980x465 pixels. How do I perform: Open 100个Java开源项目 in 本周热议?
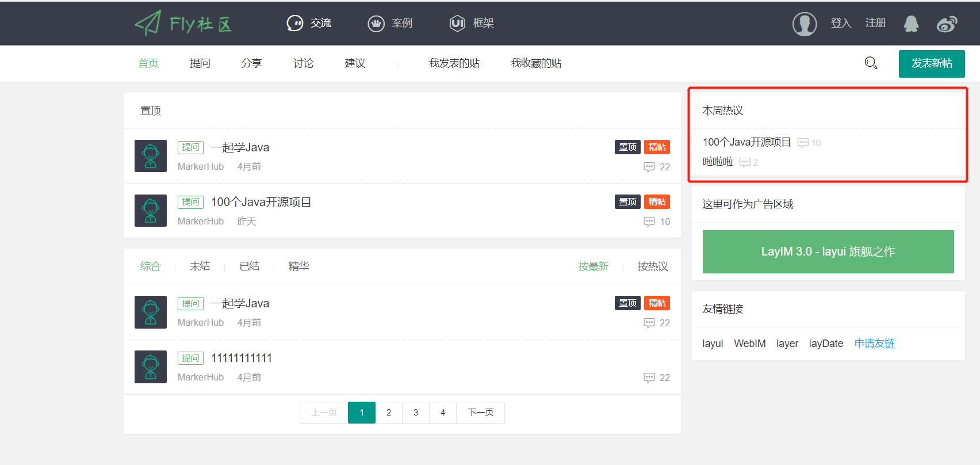click(x=747, y=142)
